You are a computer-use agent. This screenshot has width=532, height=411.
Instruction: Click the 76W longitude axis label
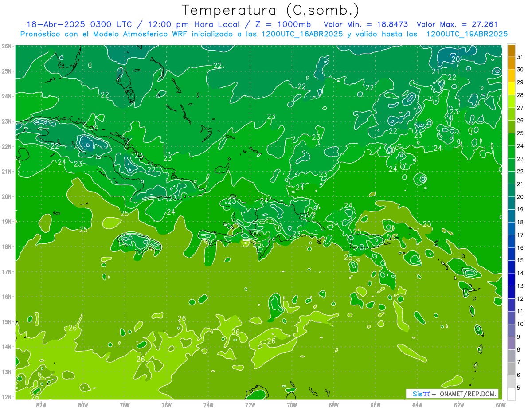point(166,404)
